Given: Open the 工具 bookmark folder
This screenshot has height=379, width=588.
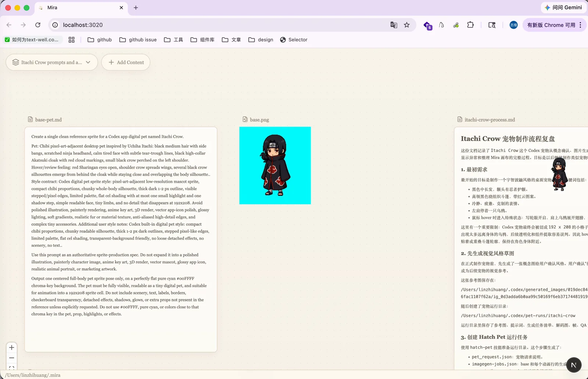Looking at the screenshot, I should [173, 40].
